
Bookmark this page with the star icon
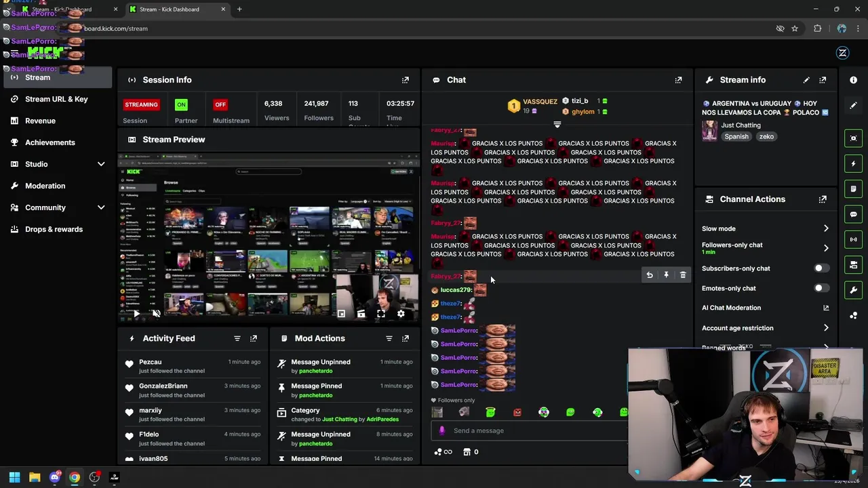[795, 28]
